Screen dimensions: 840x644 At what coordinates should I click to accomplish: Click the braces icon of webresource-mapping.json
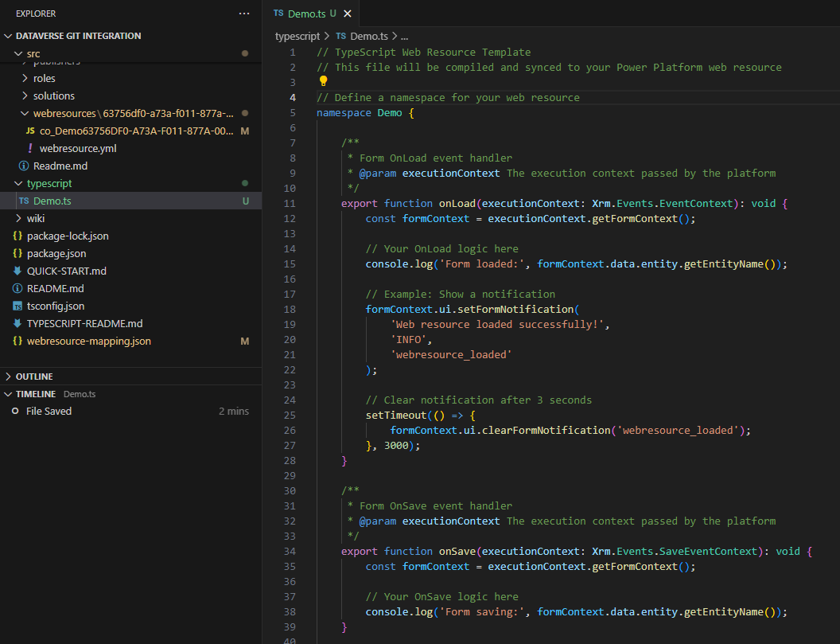pyautogui.click(x=17, y=341)
